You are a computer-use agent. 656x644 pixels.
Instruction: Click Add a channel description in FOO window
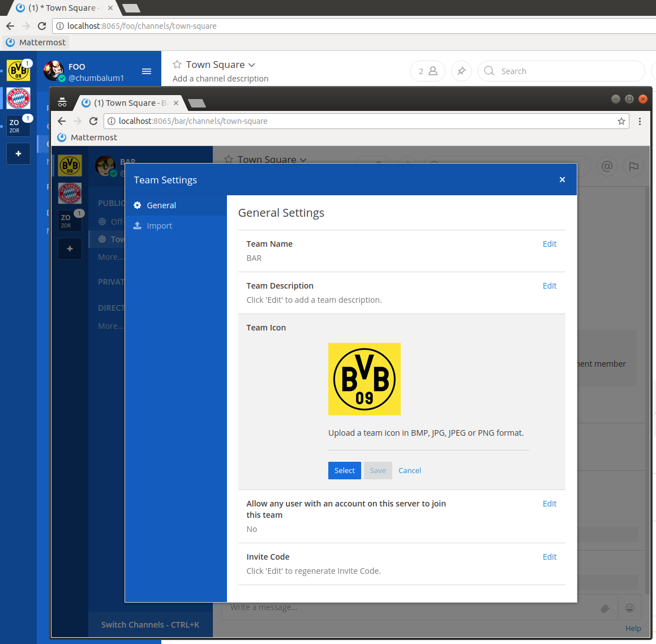point(221,79)
